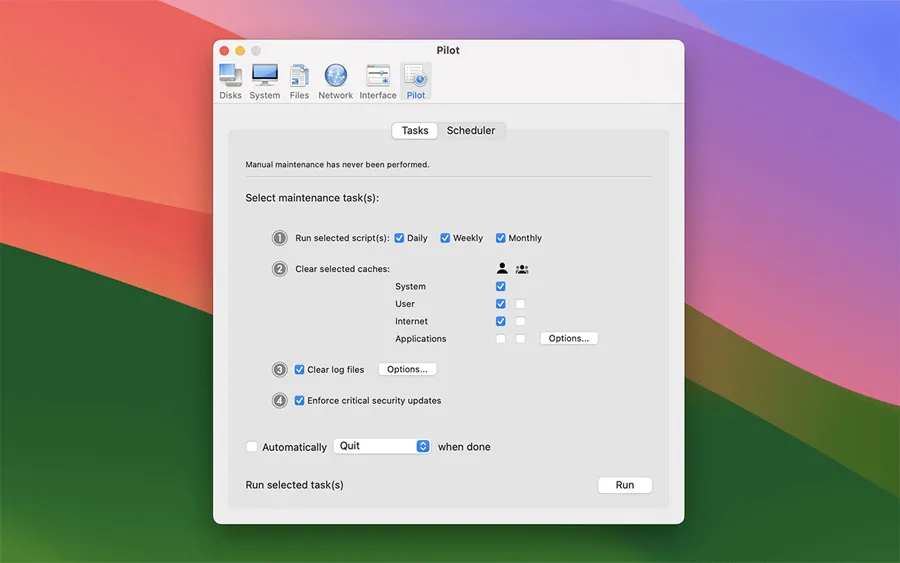The width and height of the screenshot is (900, 563).
Task: Toggle Enforce critical security updates checkbox
Action: [300, 401]
